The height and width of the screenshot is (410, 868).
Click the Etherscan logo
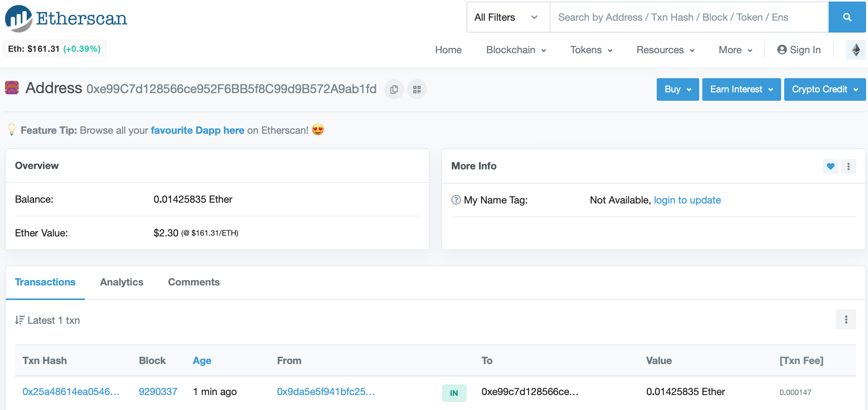click(x=66, y=18)
